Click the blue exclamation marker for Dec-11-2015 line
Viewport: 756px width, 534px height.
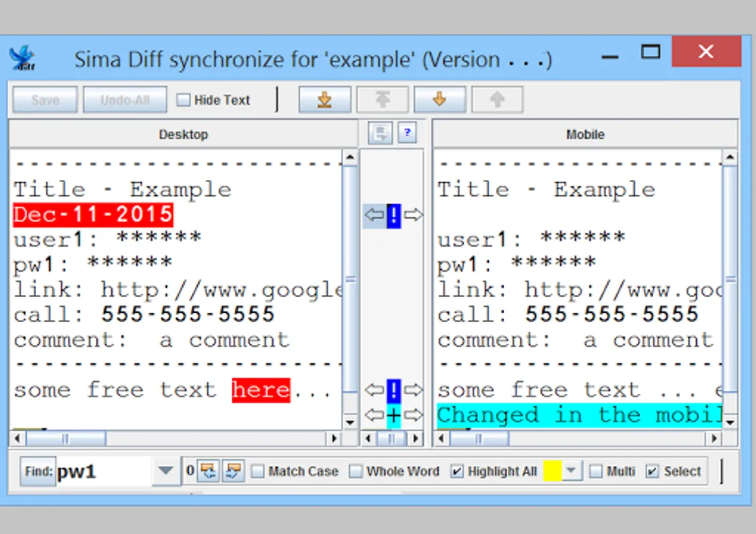tap(394, 215)
